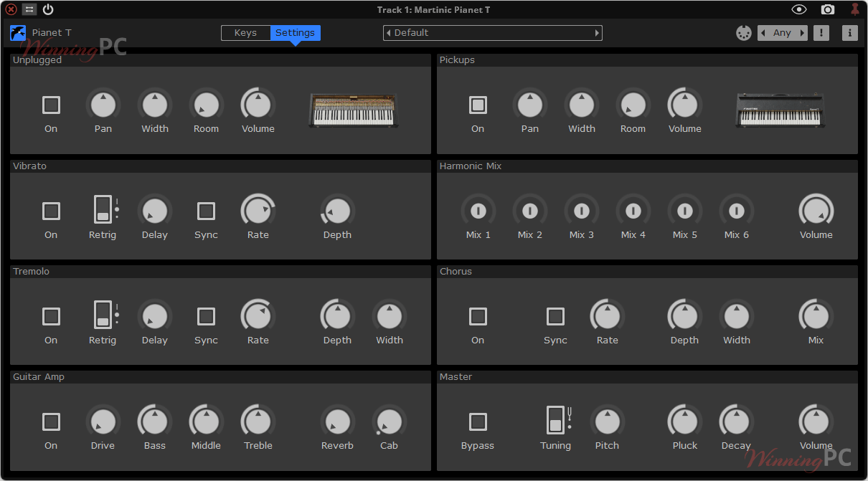Toggle the Master Bypass checkbox
The width and height of the screenshot is (868, 481).
(x=478, y=422)
